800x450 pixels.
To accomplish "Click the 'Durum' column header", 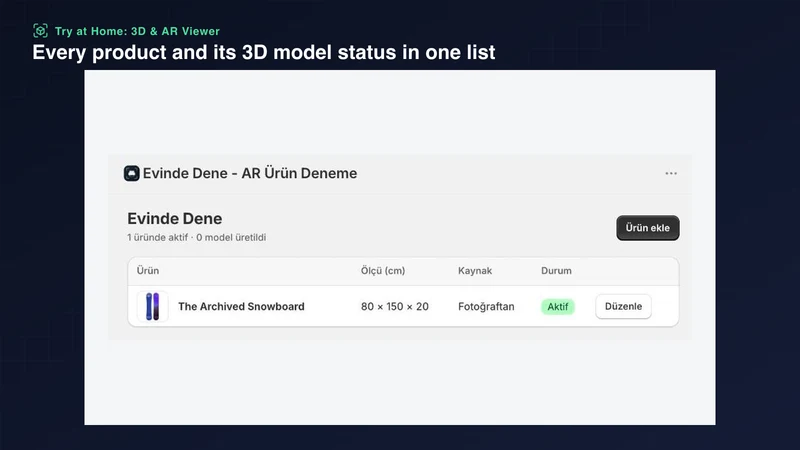I will 556,271.
